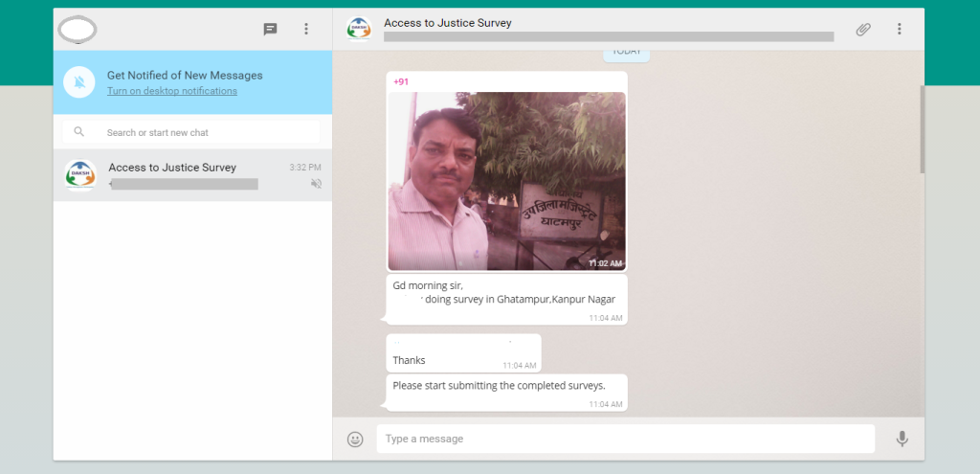Click the muted bell notification icon

[x=79, y=82]
